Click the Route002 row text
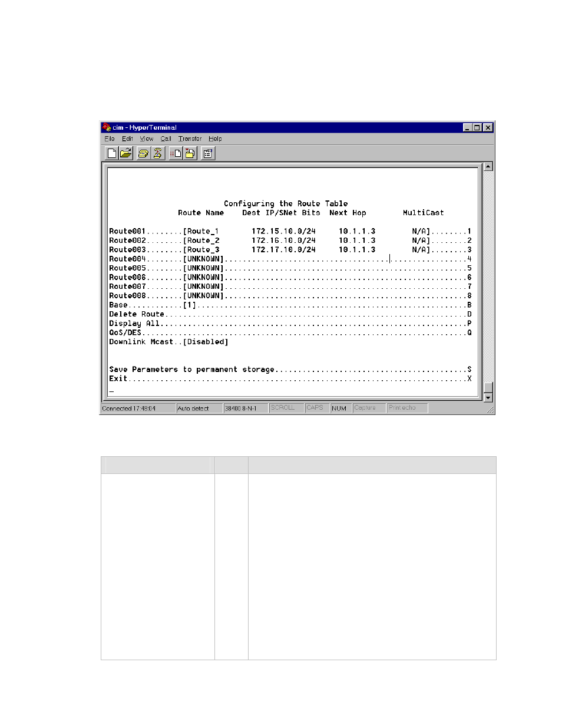The image size is (562, 728). tap(290, 241)
